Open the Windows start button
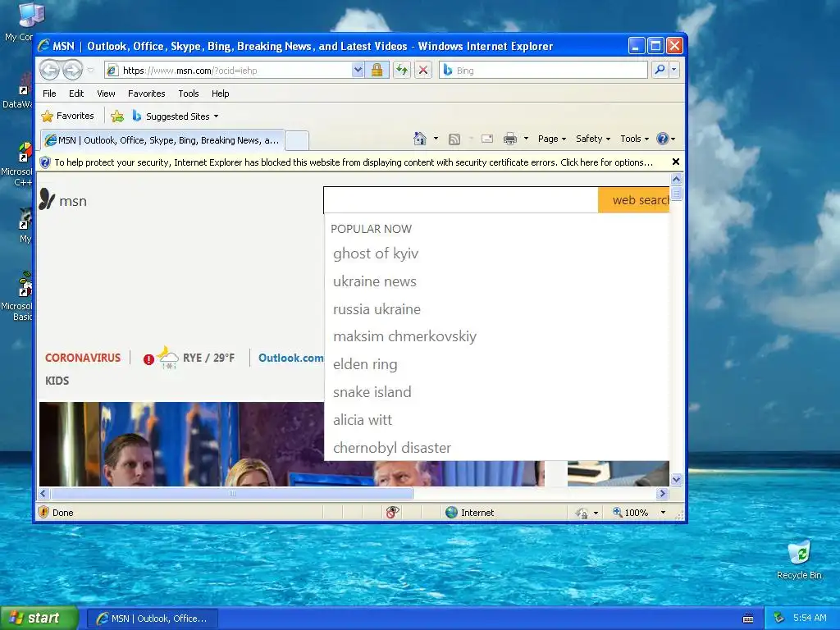 [39, 619]
